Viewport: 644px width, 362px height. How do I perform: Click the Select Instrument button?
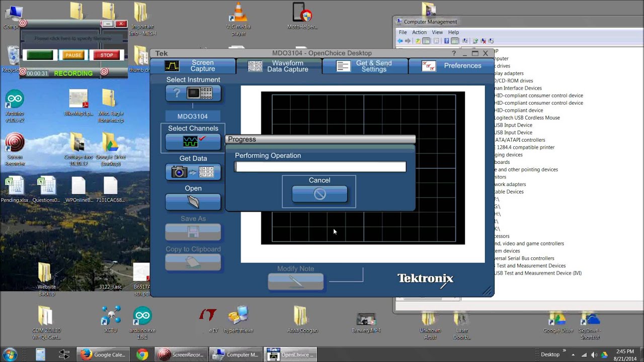pos(193,93)
